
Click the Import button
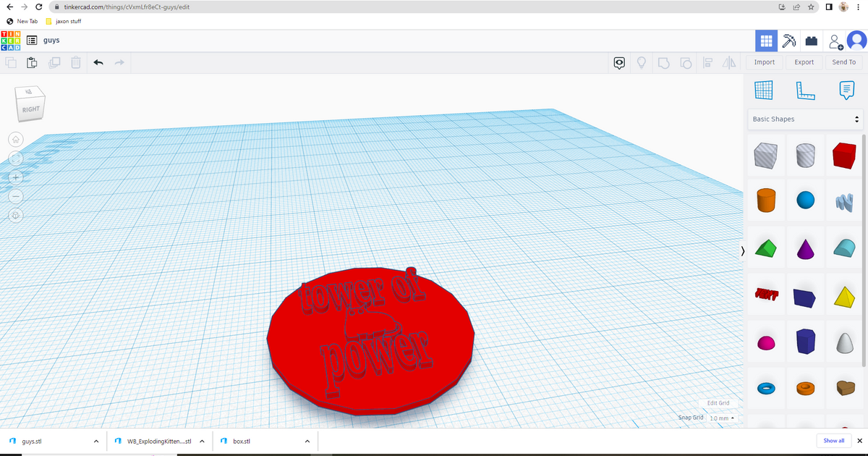pyautogui.click(x=764, y=62)
